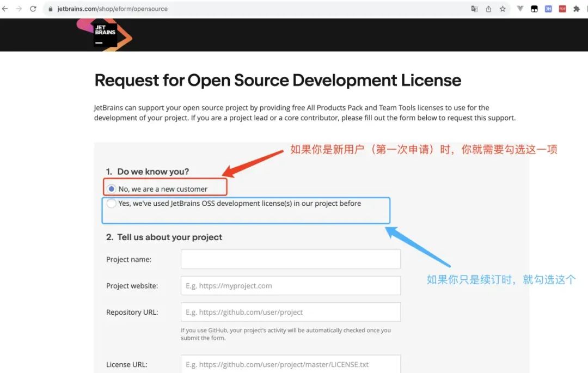Click the Project name input field

click(x=291, y=259)
